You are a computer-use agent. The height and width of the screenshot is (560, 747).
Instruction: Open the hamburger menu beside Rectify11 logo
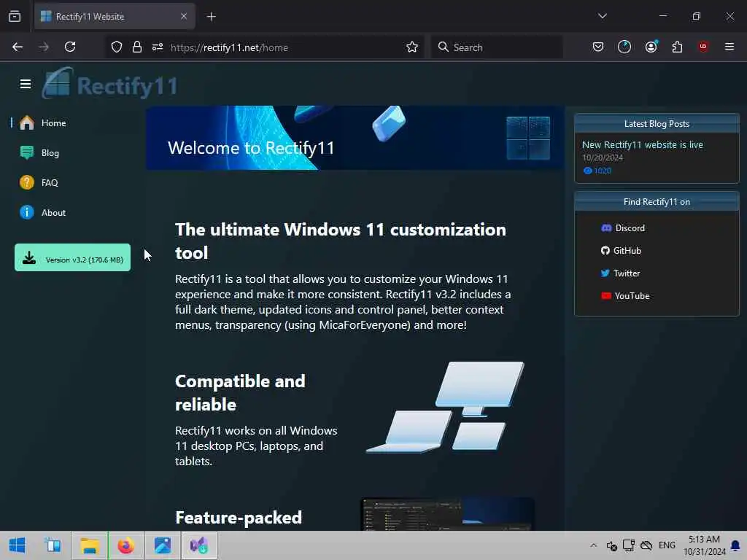click(26, 84)
